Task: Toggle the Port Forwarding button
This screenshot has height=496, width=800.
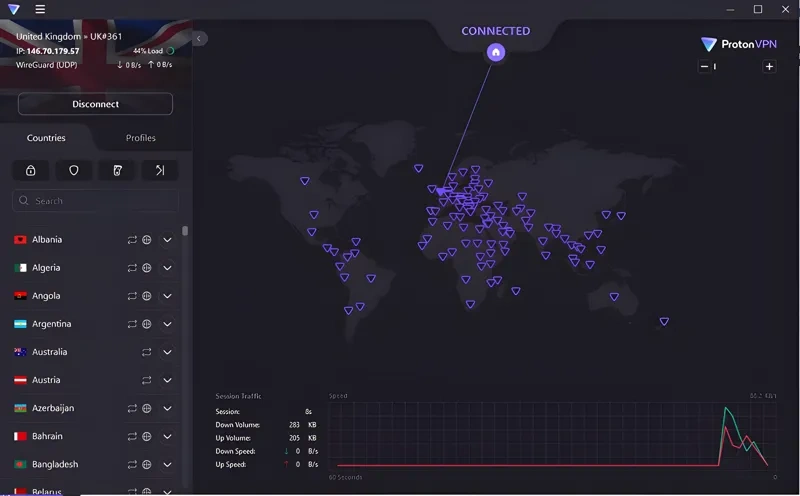Action: 160,170
